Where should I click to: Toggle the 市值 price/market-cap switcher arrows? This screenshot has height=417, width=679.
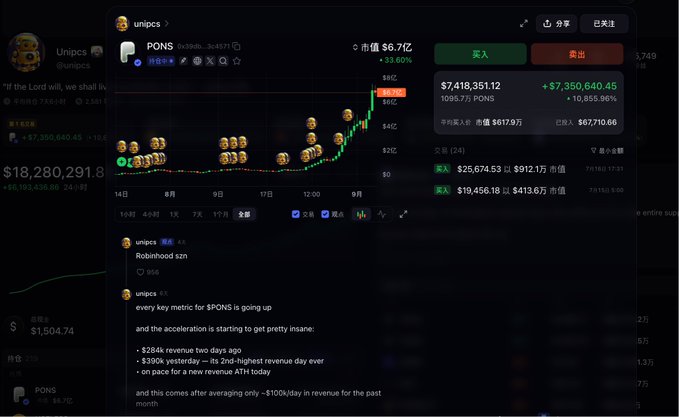pyautogui.click(x=355, y=47)
